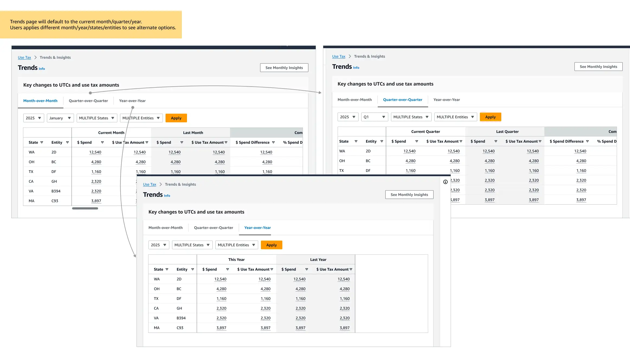Select Month-over-Month tab in Year-over-Year panel
Screen dimensions: 630x364
[166, 228]
